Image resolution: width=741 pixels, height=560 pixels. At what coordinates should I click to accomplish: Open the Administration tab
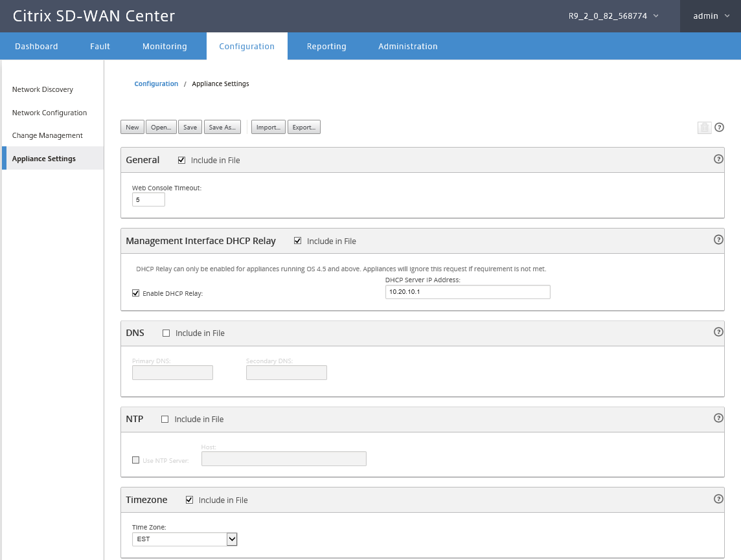click(408, 46)
